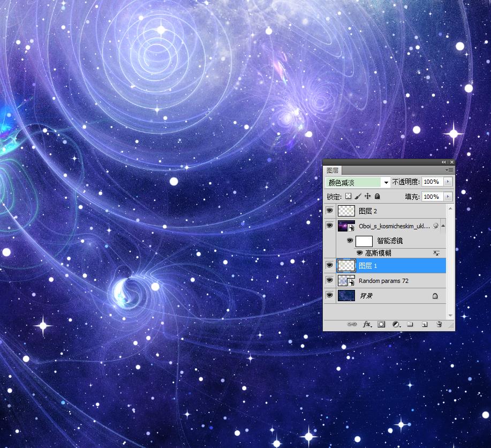This screenshot has width=491, height=448.
Task: Click the Oboi smart object thumbnail
Action: coord(346,226)
